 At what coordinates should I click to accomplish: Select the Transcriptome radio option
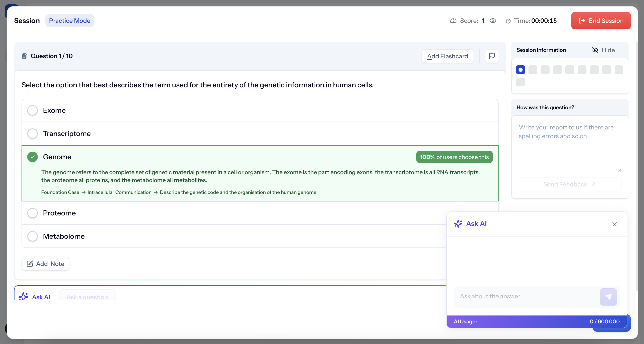(33, 134)
